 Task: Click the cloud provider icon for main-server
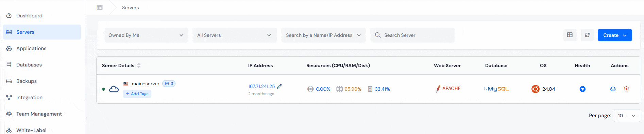[x=114, y=89]
